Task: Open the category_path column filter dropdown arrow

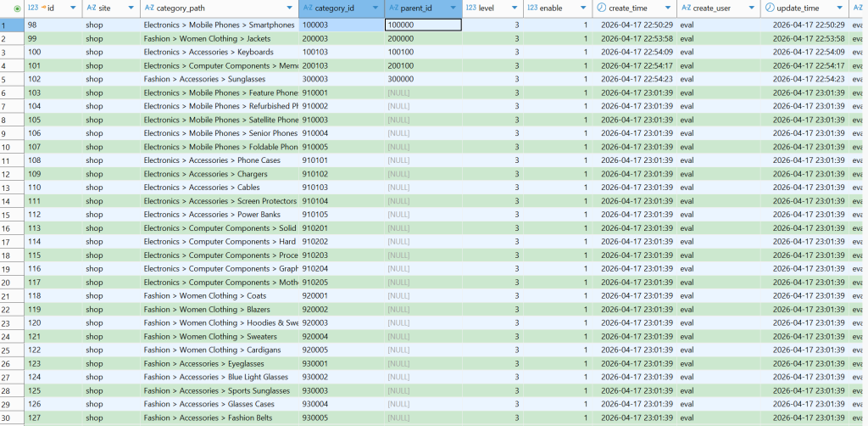Action: click(x=289, y=8)
